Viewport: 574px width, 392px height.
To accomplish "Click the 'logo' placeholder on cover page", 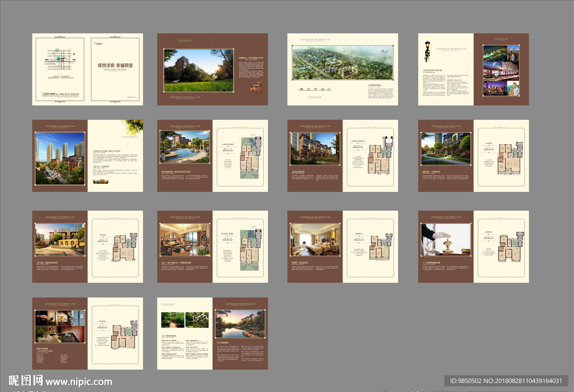I will click(x=98, y=43).
